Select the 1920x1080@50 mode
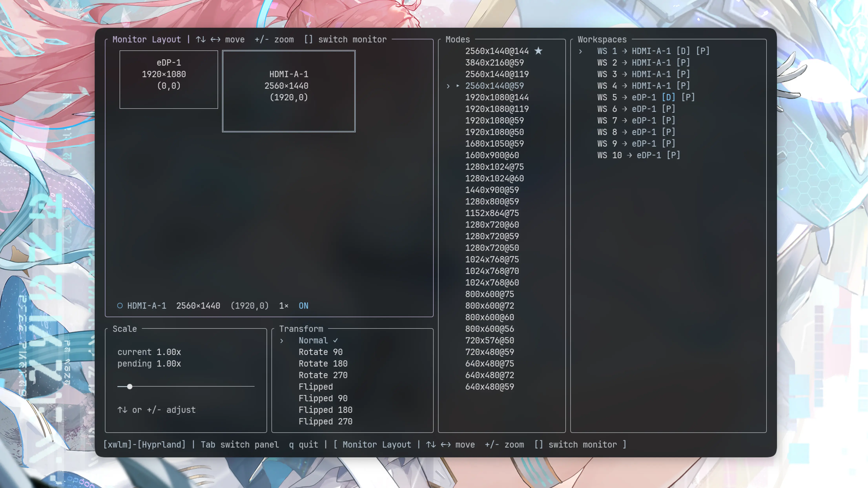The height and width of the screenshot is (488, 868). 495,132
